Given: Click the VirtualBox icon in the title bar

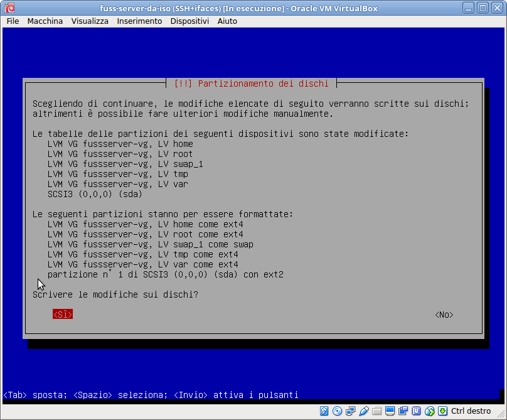Looking at the screenshot, I should [9, 8].
